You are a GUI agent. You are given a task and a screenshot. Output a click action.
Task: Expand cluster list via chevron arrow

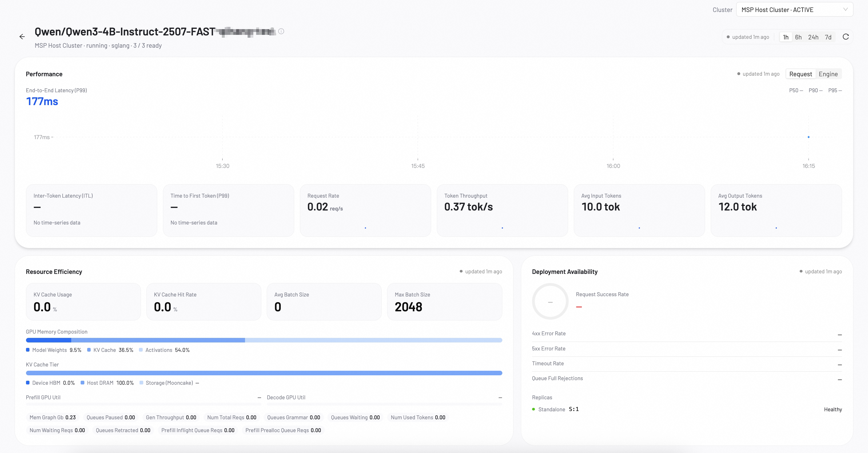pyautogui.click(x=845, y=9)
